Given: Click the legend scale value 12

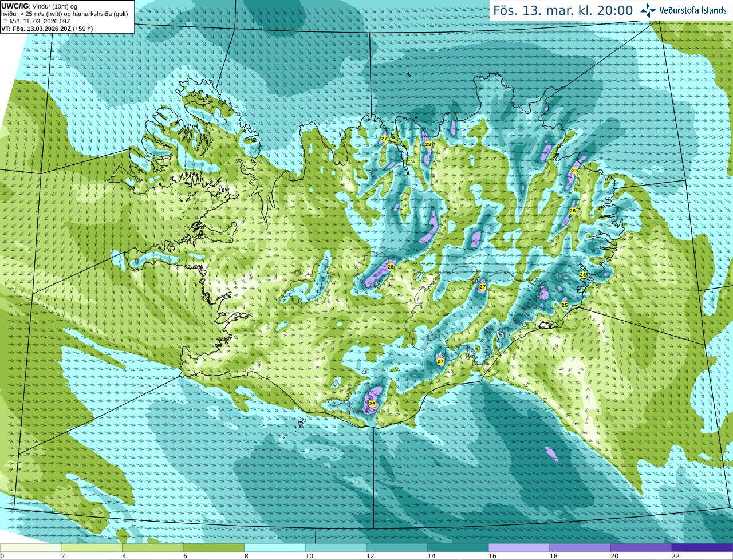Looking at the screenshot, I should tap(371, 556).
